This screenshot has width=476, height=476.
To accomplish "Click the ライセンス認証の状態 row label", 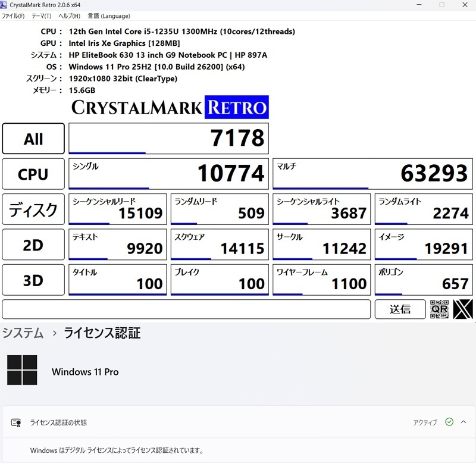I will [58, 422].
